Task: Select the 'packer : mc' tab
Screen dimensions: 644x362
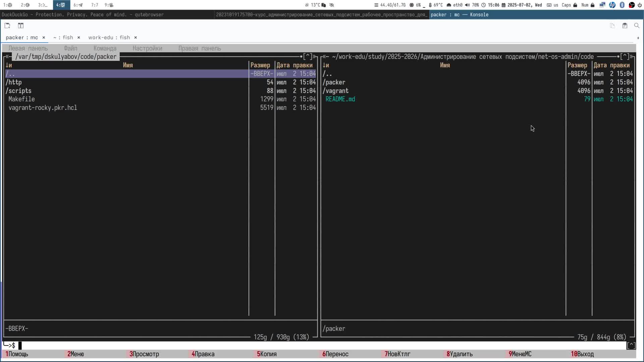Action: tap(22, 38)
